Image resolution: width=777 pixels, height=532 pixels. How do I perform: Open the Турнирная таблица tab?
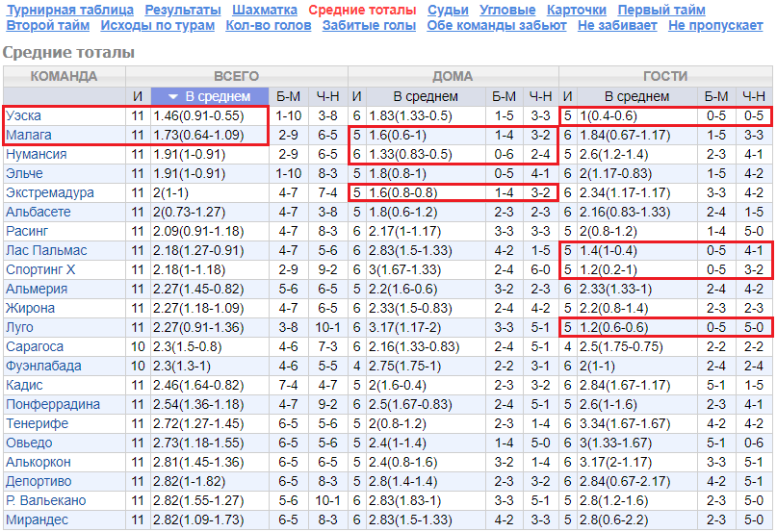click(x=70, y=10)
